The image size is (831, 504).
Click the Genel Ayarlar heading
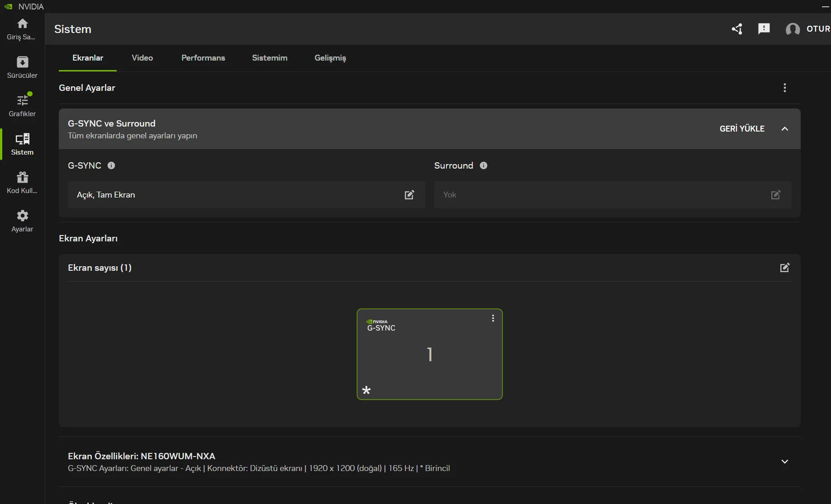pyautogui.click(x=87, y=88)
